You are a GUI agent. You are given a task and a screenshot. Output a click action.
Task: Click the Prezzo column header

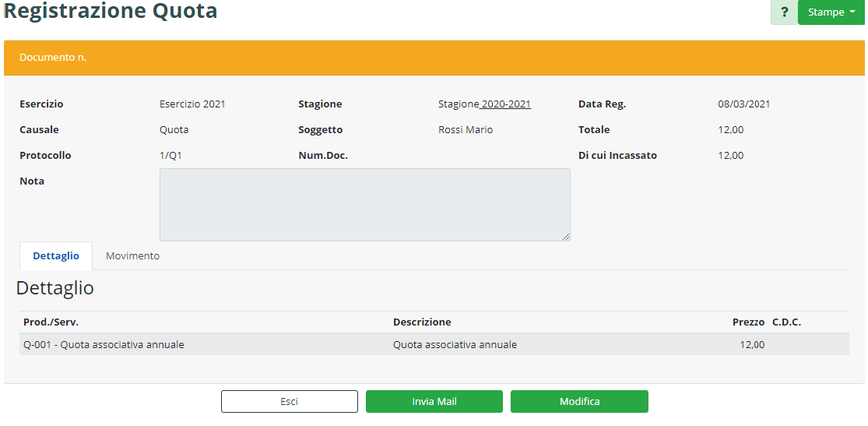point(748,322)
